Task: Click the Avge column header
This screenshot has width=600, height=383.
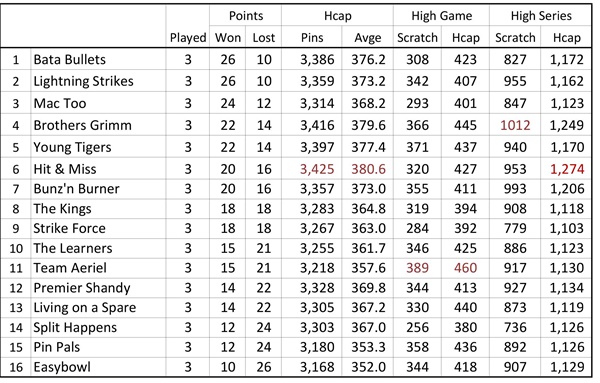Action: point(368,38)
